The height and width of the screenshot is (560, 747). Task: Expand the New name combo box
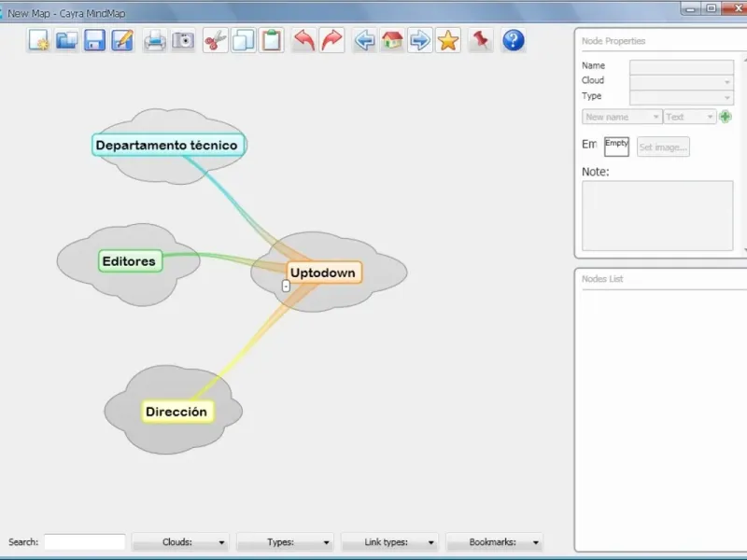click(x=622, y=117)
